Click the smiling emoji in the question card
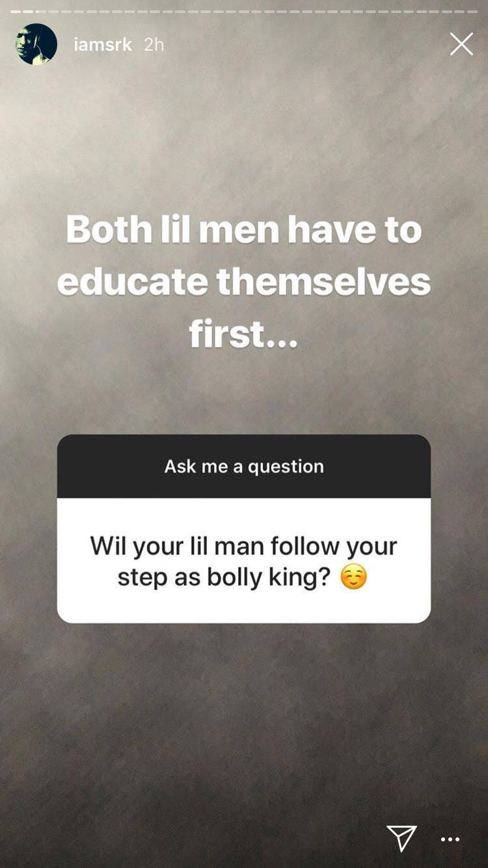488x868 pixels. coord(353,577)
